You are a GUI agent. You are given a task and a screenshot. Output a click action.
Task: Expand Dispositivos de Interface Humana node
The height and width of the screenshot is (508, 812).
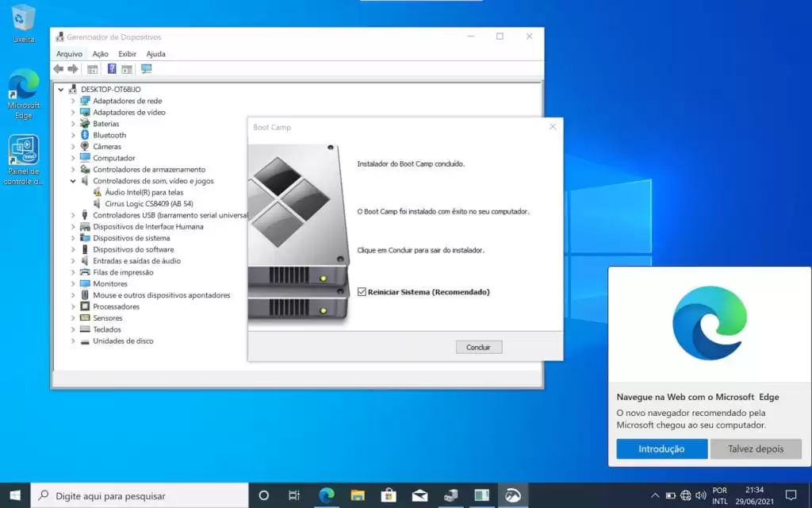[73, 226]
